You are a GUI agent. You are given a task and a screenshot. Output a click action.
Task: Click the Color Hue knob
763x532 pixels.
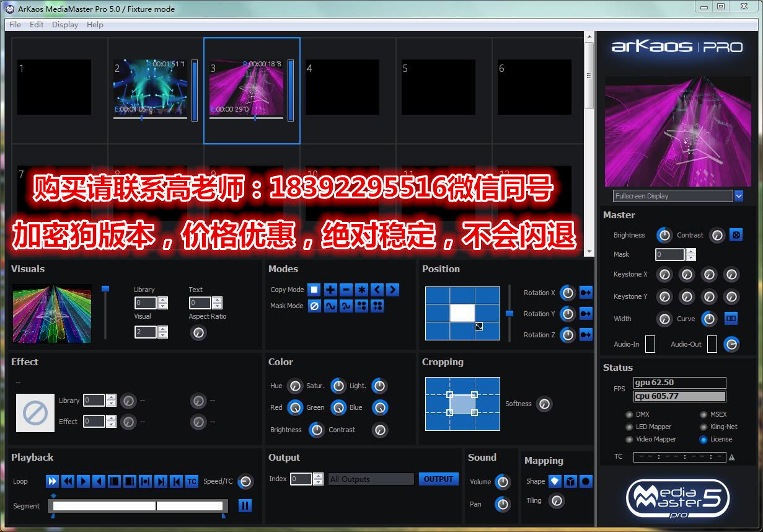click(x=295, y=386)
